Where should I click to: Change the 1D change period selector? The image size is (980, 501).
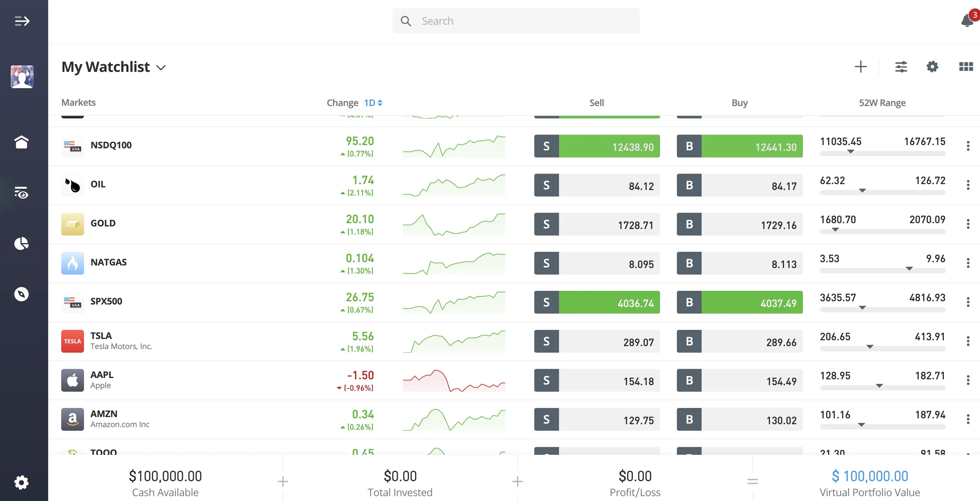(x=373, y=103)
